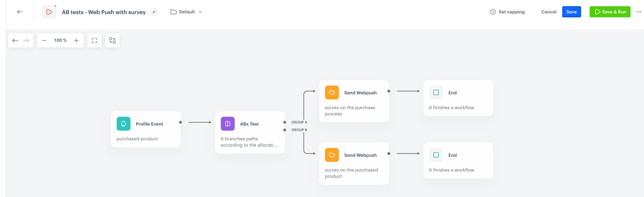Open the Default folder dropdown
644x197 pixels.
tap(186, 11)
